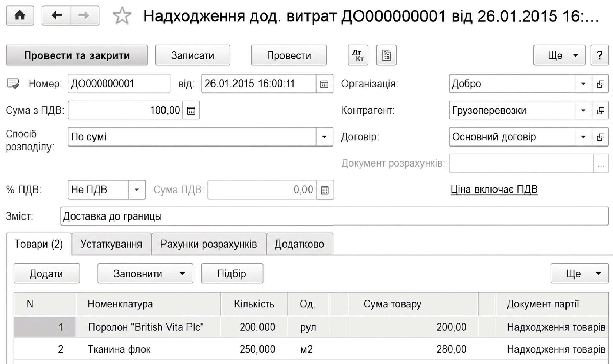This screenshot has height=364, width=613.
Task: Switch to the Рахунки розрахунків tab
Action: coord(209,244)
